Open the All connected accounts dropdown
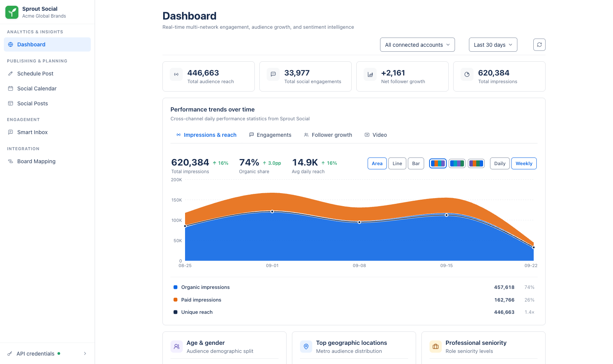 point(418,45)
